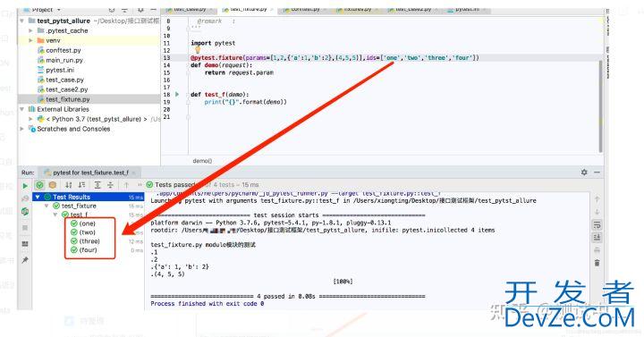Viewport: 644px width, 337px height.
Task: Toggle soft-wrap in the console output
Action: [597, 225]
